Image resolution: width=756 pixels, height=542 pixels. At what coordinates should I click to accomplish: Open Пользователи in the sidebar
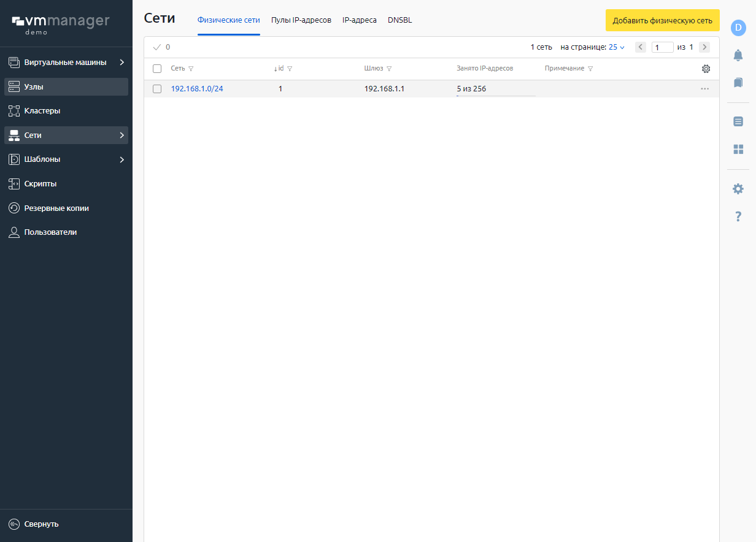66,232
